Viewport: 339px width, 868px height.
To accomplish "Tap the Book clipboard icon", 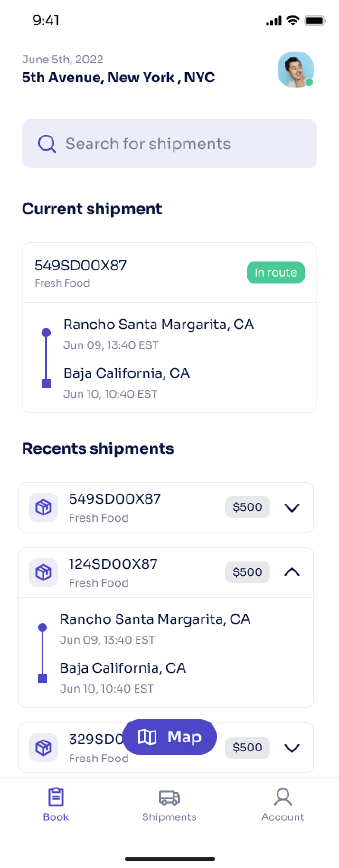I will (56, 797).
